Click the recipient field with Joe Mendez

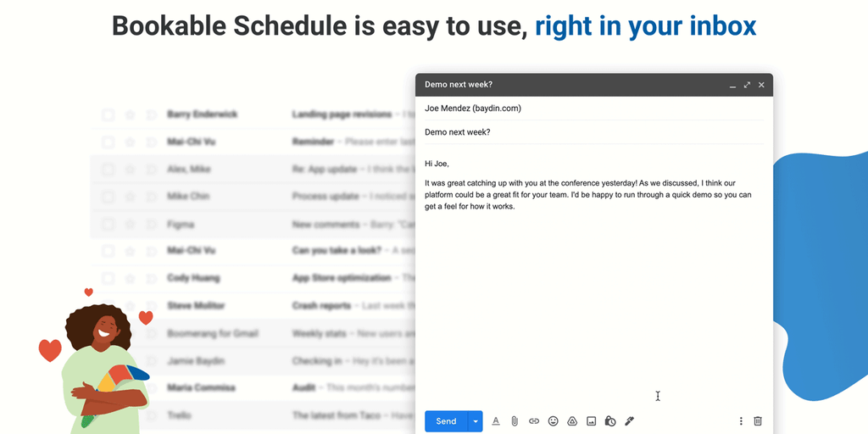593,108
